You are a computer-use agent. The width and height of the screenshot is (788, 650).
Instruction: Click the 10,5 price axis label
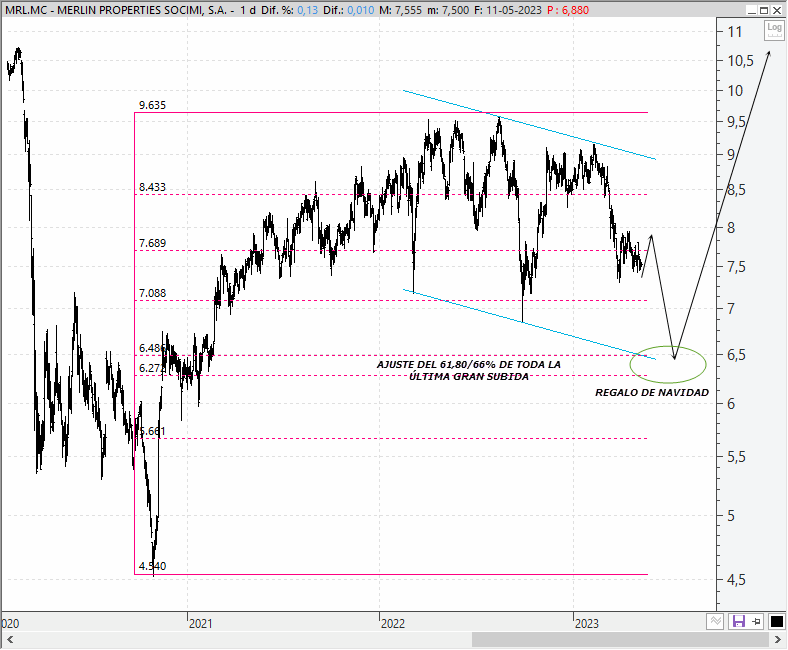741,61
